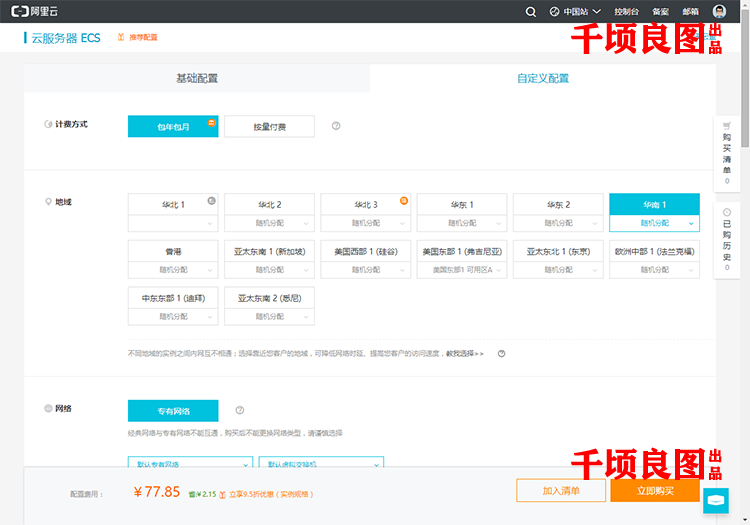Expand zone dropdown under 华北 1
Viewport: 750px width, 525px height.
point(173,223)
